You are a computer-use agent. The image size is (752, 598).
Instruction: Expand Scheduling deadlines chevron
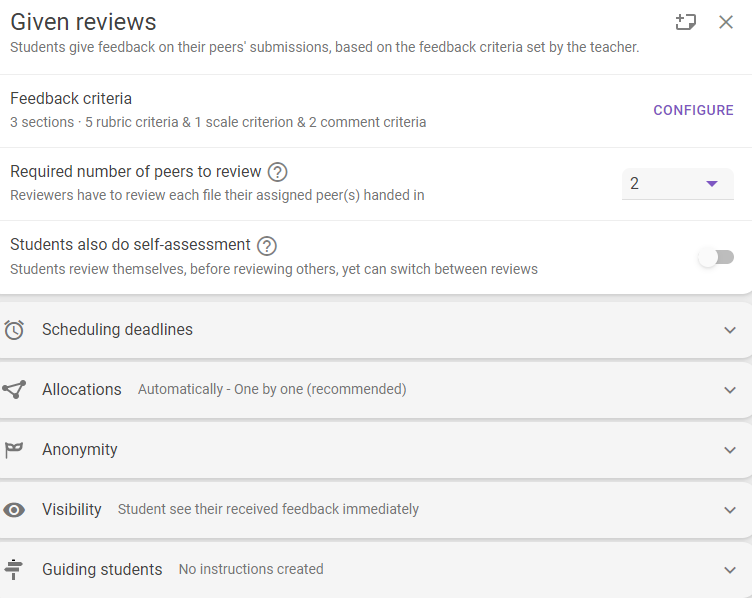point(730,330)
